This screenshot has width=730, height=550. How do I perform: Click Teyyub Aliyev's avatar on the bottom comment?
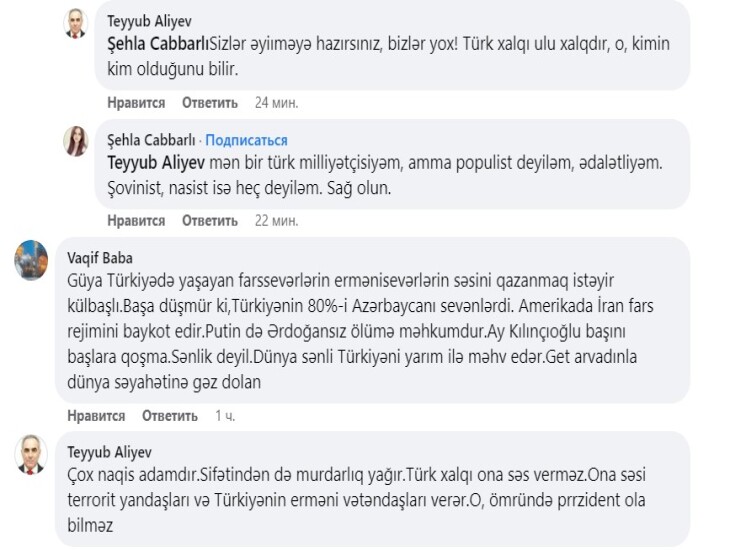[x=32, y=455]
